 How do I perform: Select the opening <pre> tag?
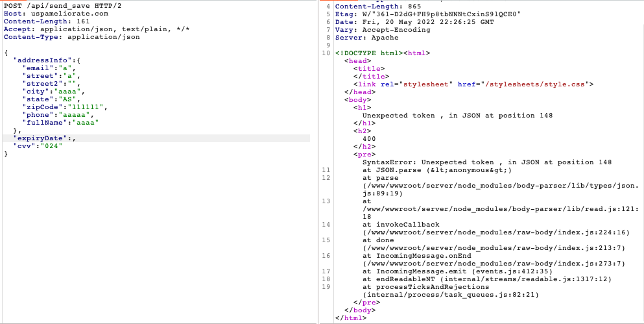pos(364,155)
